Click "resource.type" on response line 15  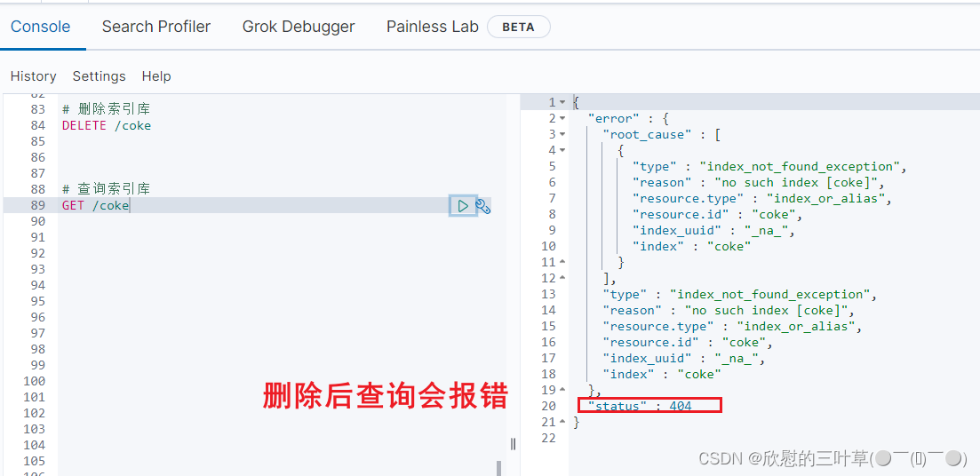pyautogui.click(x=658, y=326)
